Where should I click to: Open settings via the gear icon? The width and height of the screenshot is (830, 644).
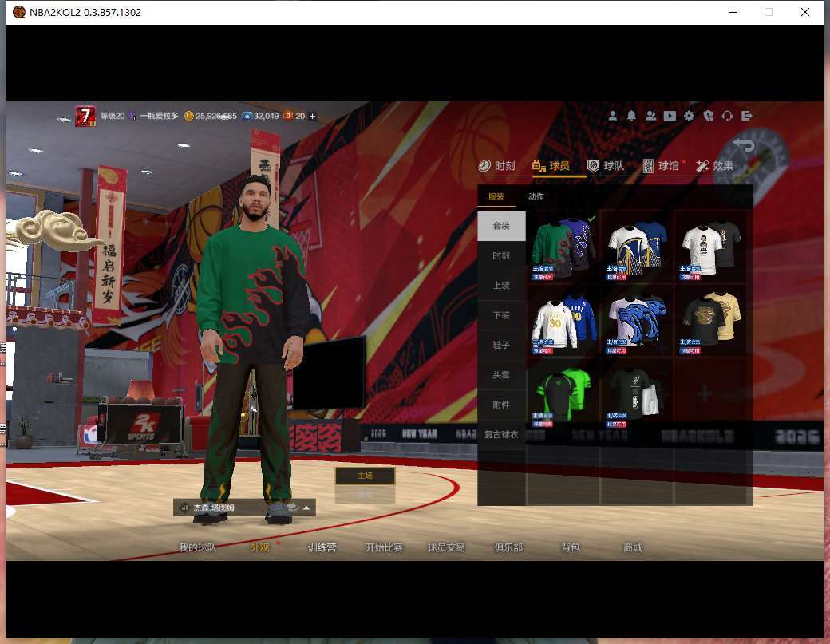(x=689, y=116)
